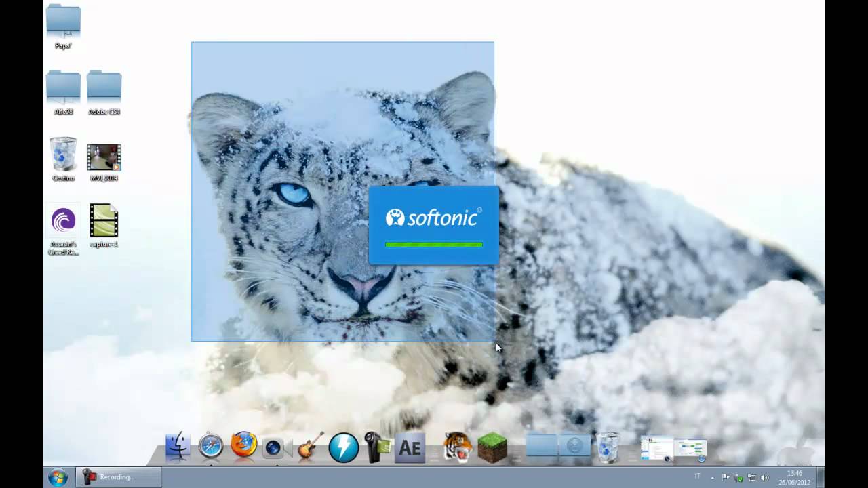Image resolution: width=868 pixels, height=488 pixels.
Task: Open the volume speaker tray icon
Action: pyautogui.click(x=765, y=477)
